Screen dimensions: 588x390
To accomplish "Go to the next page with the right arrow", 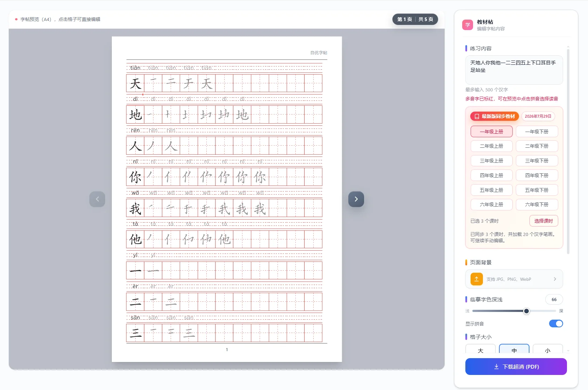I will coord(356,199).
